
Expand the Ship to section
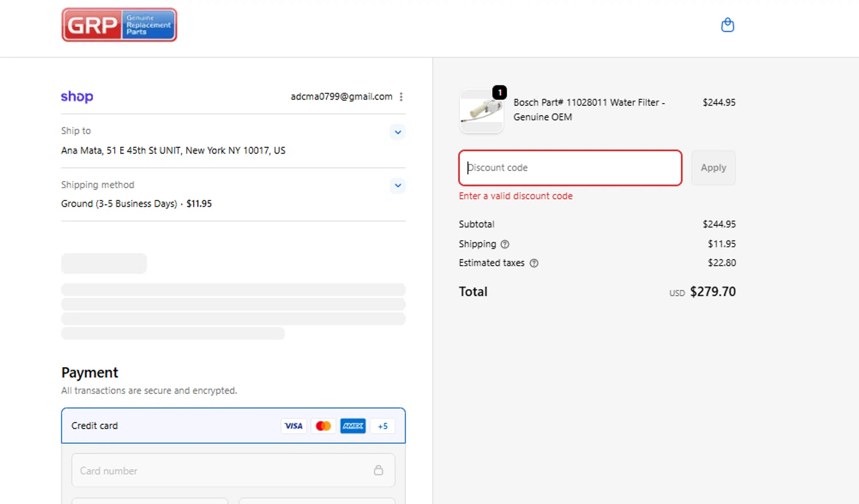398,132
